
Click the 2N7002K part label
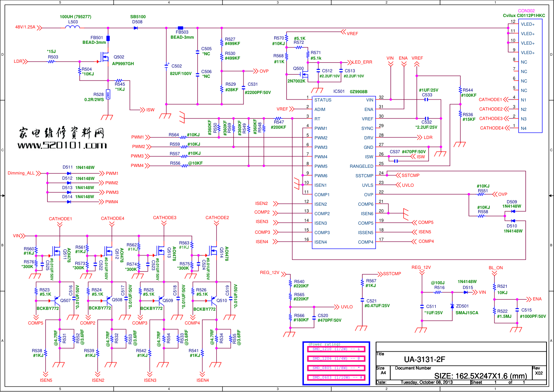point(296,81)
